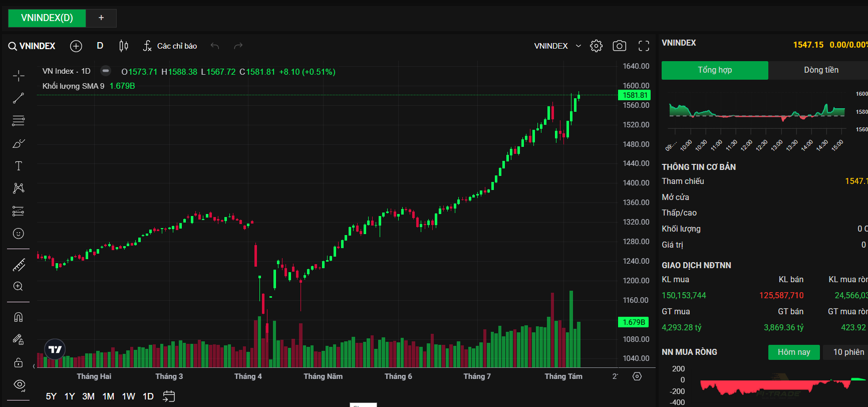Select Hôm nay for net foreign buying
Image resolution: width=868 pixels, height=407 pixels.
pos(794,352)
